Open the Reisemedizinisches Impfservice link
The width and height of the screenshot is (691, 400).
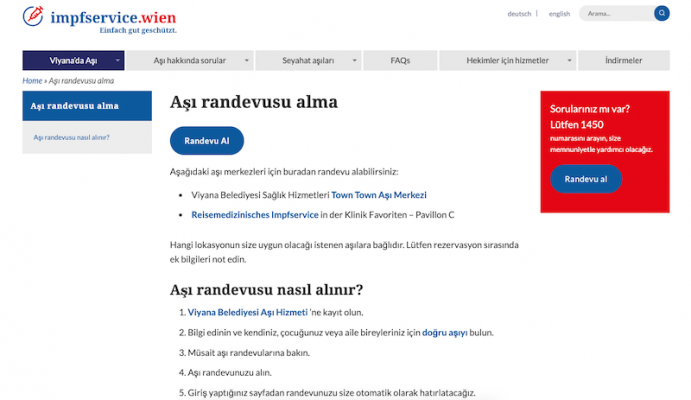[x=255, y=214]
